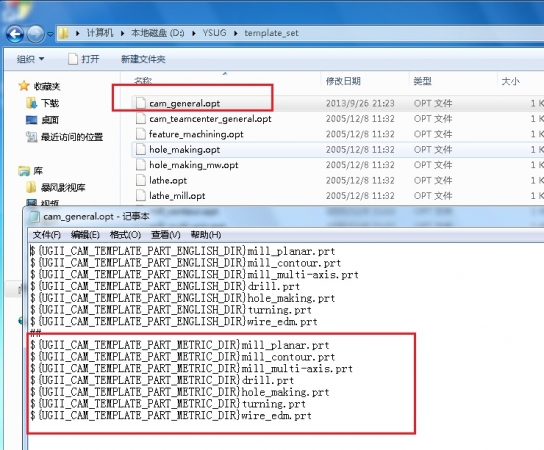
Task: Place the cursor in the mill_contour.prt METRIC line
Action: [182, 357]
